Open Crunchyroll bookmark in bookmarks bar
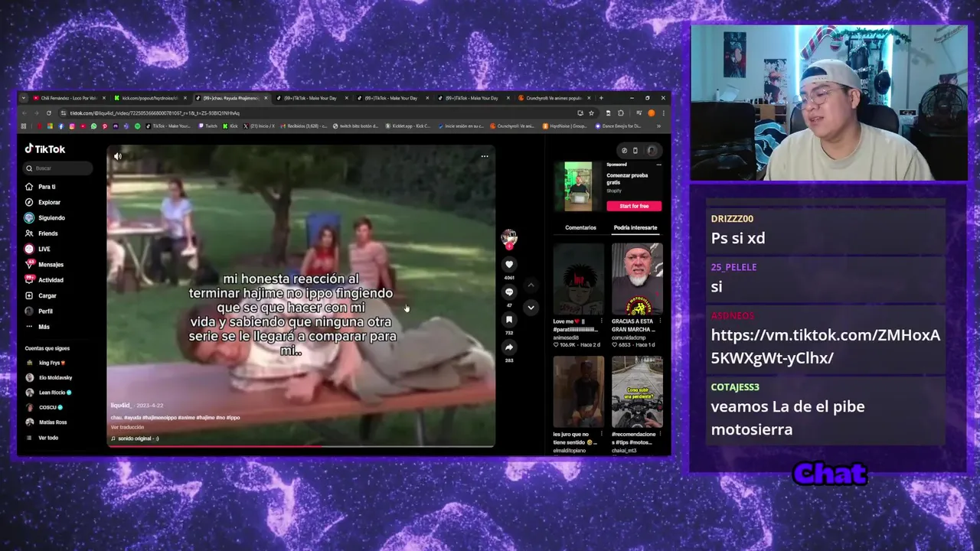980x551 pixels. pyautogui.click(x=513, y=126)
